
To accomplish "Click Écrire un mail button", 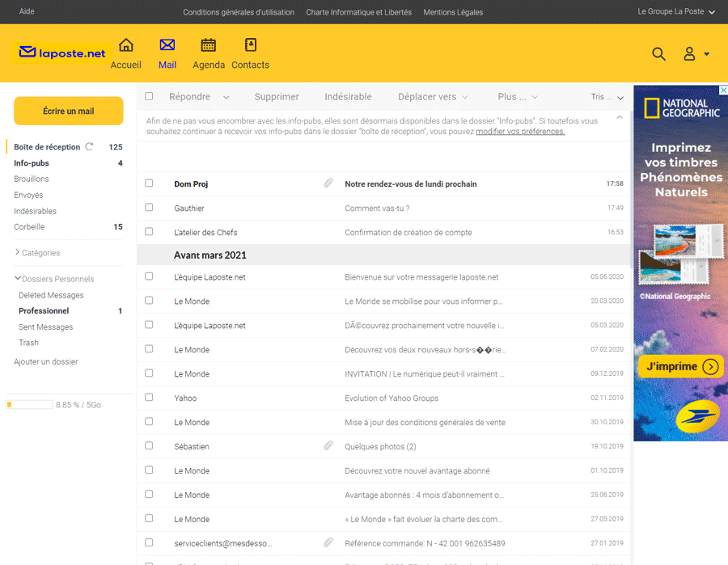I will (69, 111).
